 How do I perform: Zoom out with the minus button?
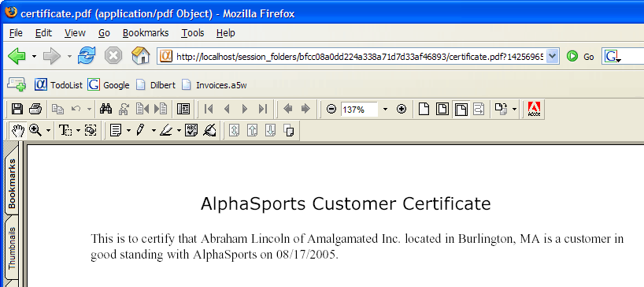tap(331, 109)
